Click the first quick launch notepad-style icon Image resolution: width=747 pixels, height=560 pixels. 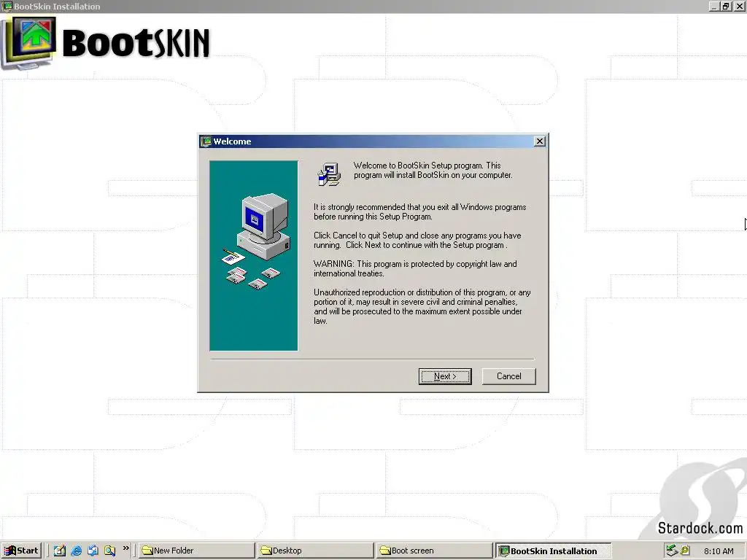click(60, 551)
